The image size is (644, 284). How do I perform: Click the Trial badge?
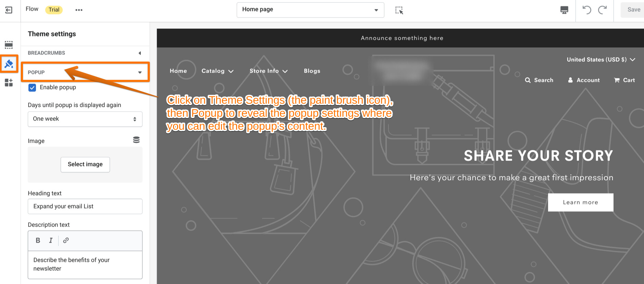(x=54, y=10)
